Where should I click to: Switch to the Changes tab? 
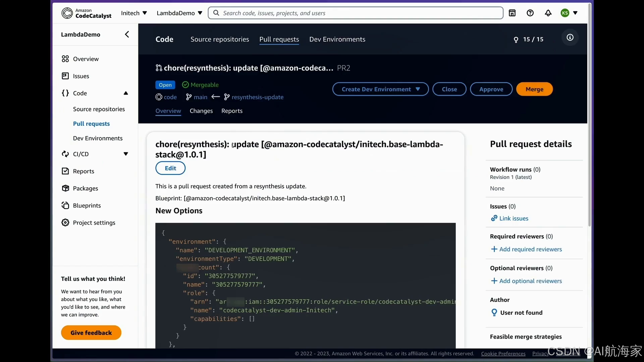(x=201, y=111)
